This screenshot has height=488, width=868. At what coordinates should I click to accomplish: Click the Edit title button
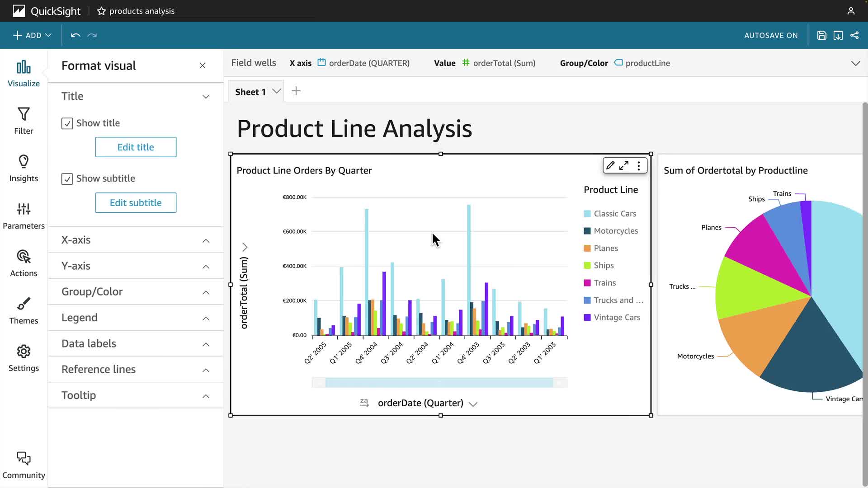(x=136, y=147)
